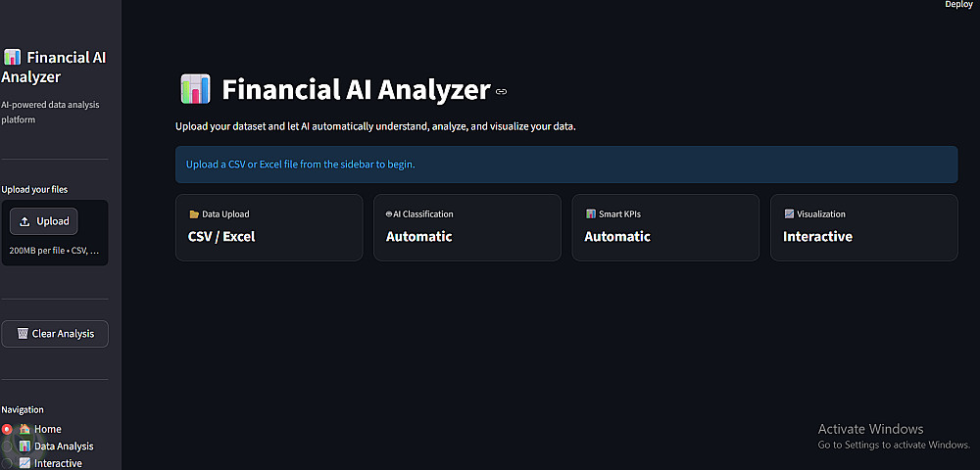This screenshot has height=470, width=980.
Task: Click the anchor link icon after the title
Action: tap(501, 92)
